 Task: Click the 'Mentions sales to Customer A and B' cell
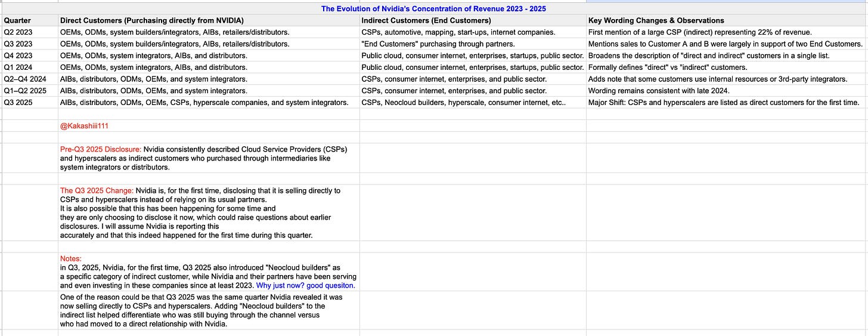point(727,44)
